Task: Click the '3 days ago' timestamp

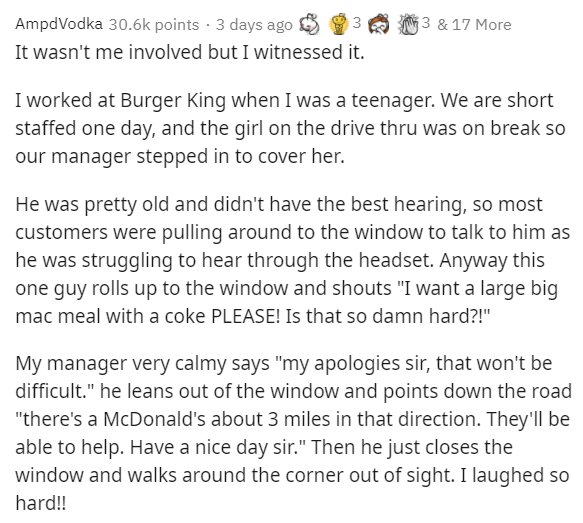Action: (x=254, y=25)
